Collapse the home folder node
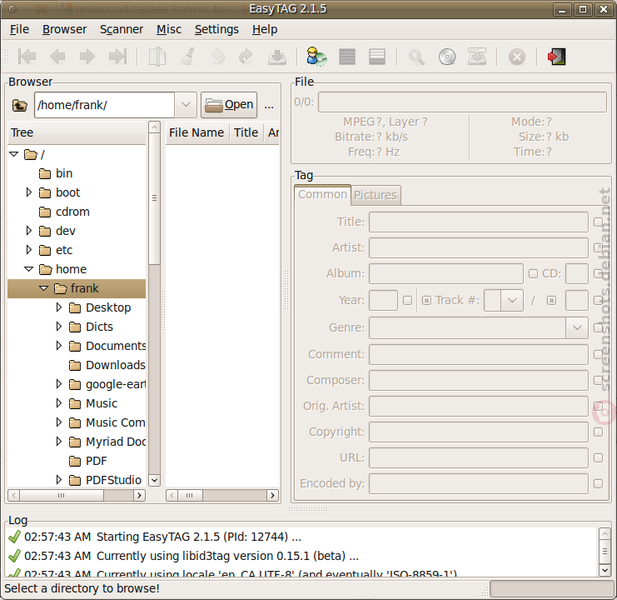 click(29, 269)
